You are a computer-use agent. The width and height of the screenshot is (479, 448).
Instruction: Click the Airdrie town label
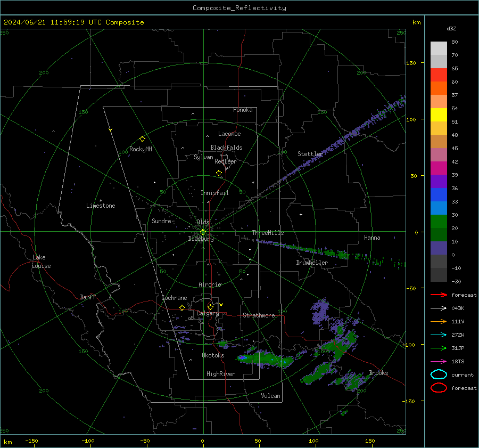coord(210,284)
